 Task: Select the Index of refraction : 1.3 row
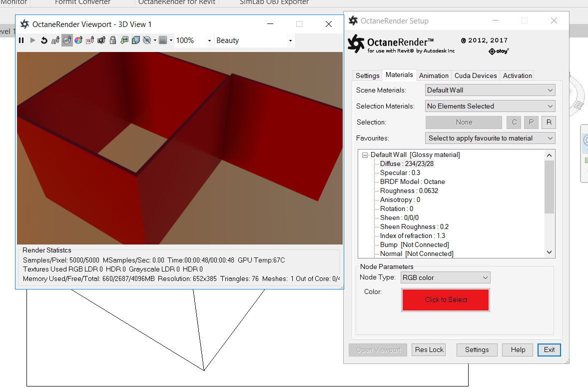click(x=413, y=235)
